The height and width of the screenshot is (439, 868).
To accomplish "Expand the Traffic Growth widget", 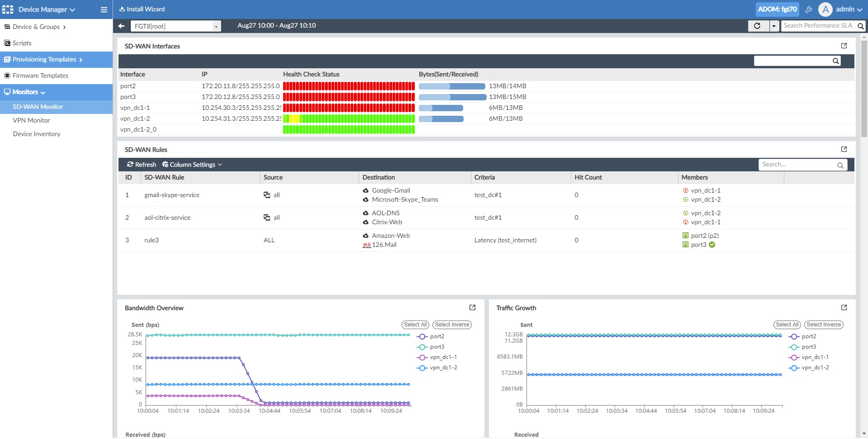I will (x=844, y=307).
